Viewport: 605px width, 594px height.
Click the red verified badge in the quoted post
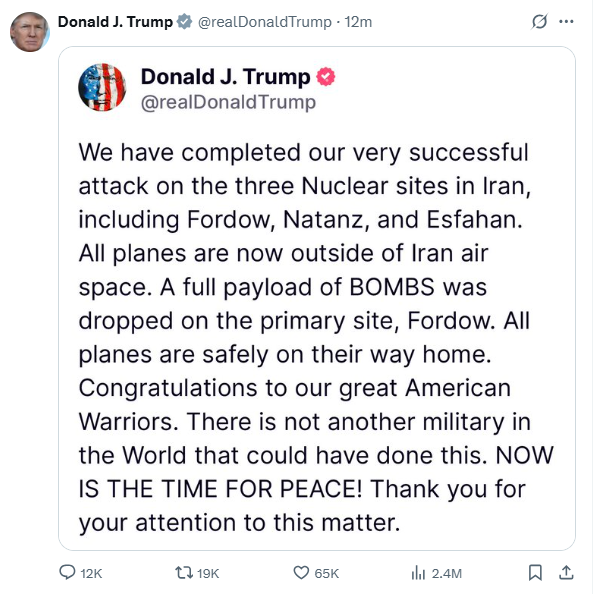[x=326, y=77]
